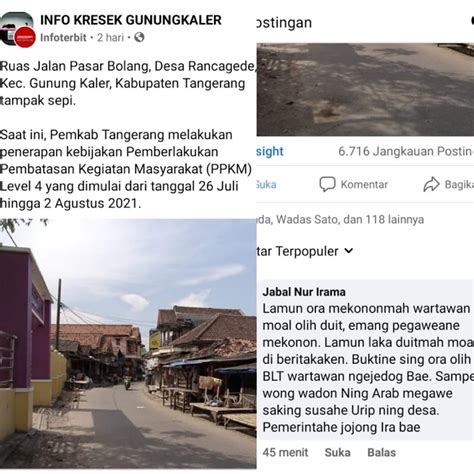The image size is (474, 474).
Task: Click the public globe privacy icon
Action: [x=139, y=37]
